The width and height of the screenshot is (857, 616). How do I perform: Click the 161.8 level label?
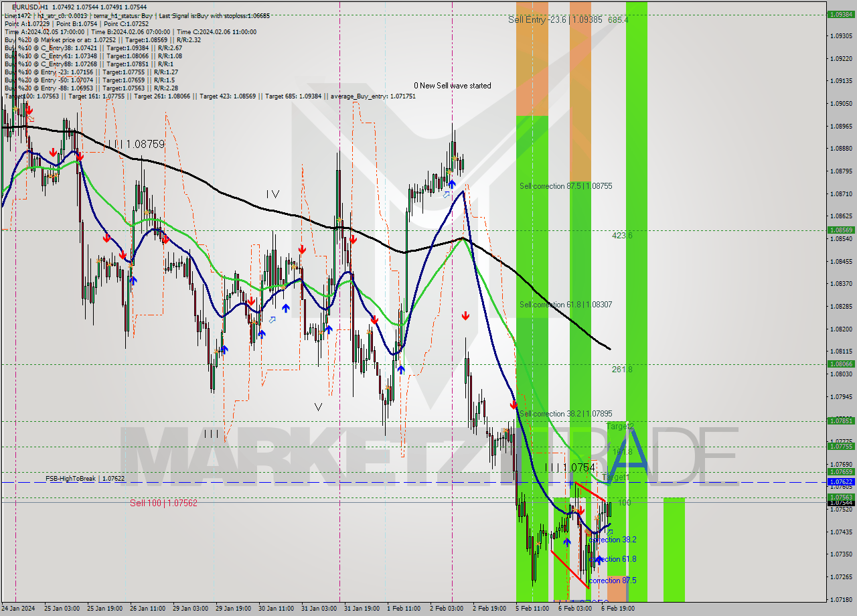(623, 452)
